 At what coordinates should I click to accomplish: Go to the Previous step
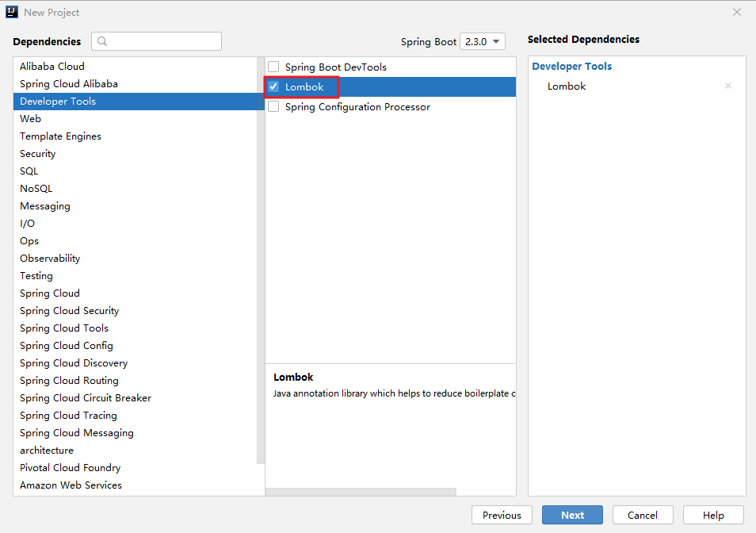pos(502,515)
